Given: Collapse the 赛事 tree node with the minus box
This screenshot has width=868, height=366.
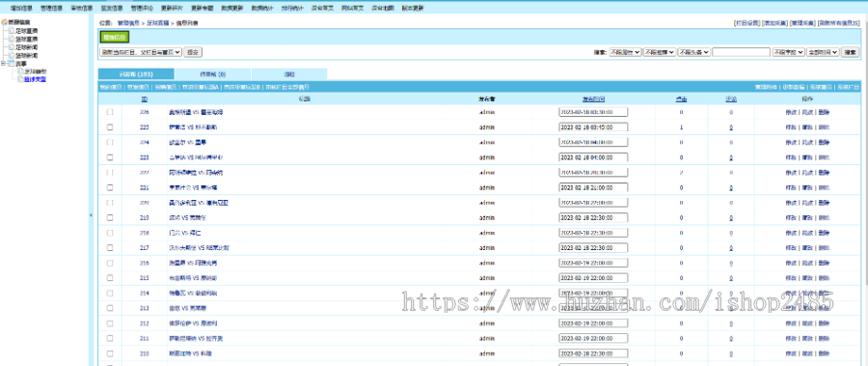Looking at the screenshot, I should coord(4,64).
